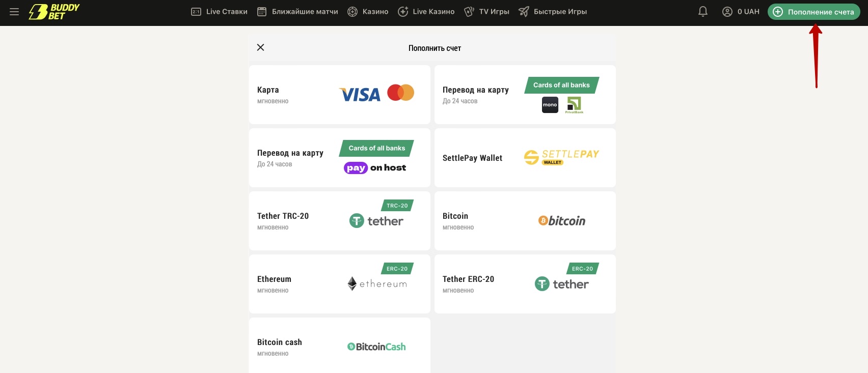The image size is (868, 373).
Task: Open the hamburger menu icon
Action: click(x=14, y=12)
